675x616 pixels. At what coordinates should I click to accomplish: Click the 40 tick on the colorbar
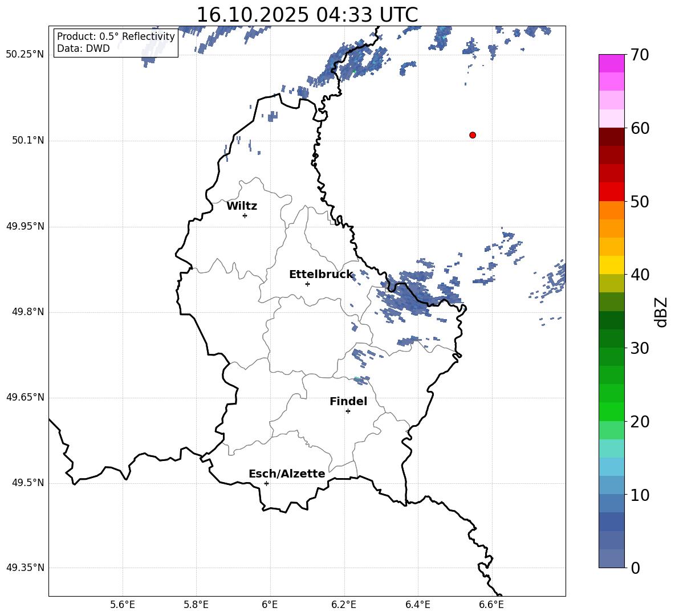639,275
